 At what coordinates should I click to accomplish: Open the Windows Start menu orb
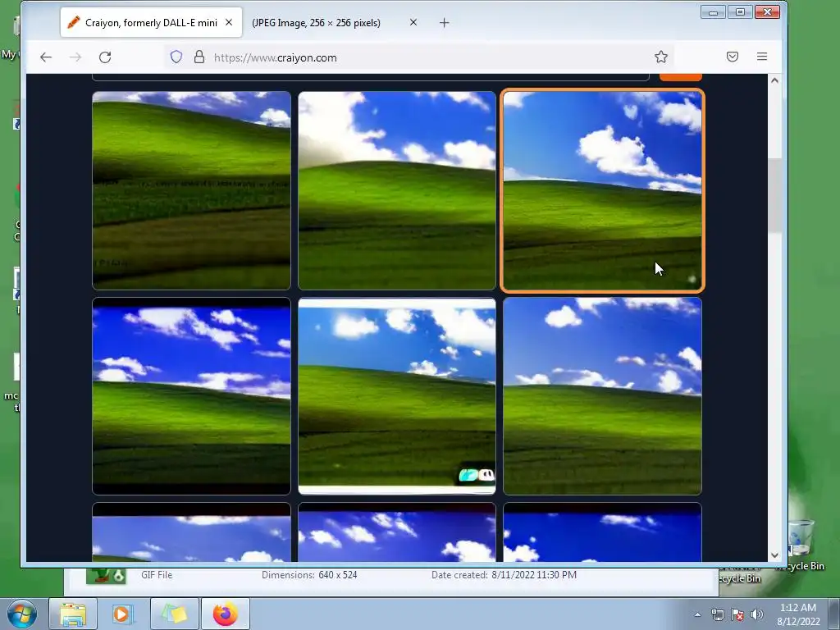[22, 614]
